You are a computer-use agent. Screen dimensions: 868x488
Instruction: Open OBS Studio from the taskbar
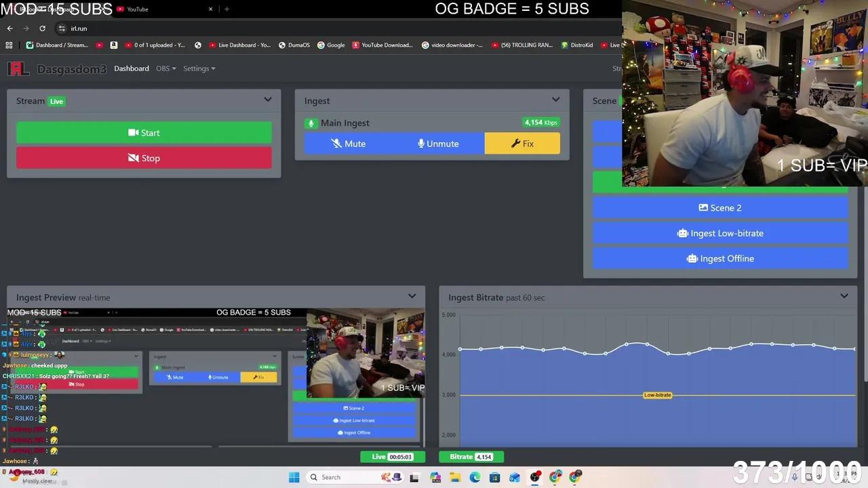pyautogui.click(x=535, y=477)
